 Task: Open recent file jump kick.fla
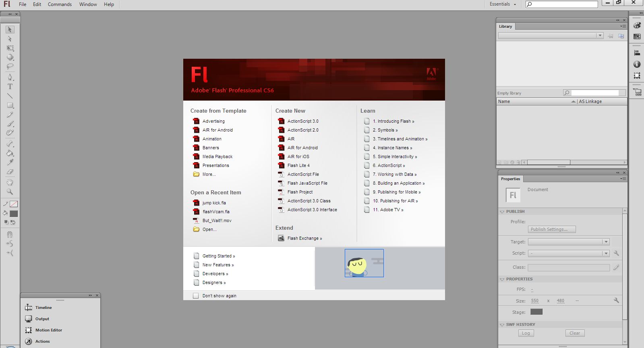pos(214,203)
